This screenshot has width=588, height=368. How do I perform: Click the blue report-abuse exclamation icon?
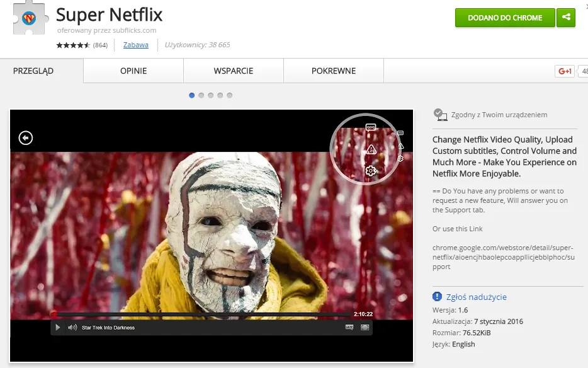(x=437, y=297)
